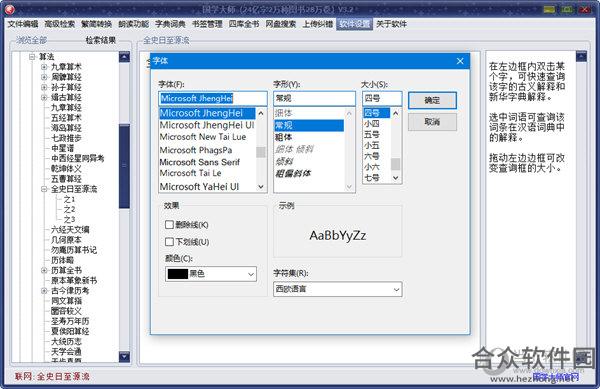This screenshot has height=389, width=600.
Task: Select Microsoft YaHei UI font
Action: pyautogui.click(x=199, y=187)
